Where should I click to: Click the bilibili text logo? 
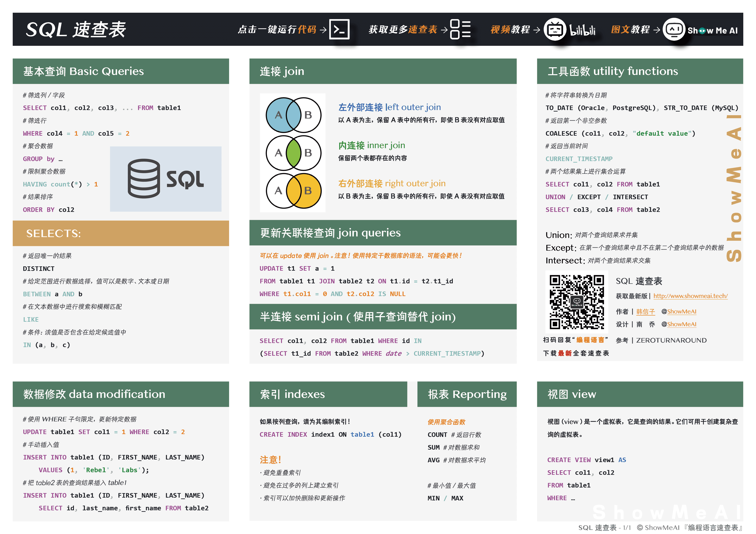point(583,30)
